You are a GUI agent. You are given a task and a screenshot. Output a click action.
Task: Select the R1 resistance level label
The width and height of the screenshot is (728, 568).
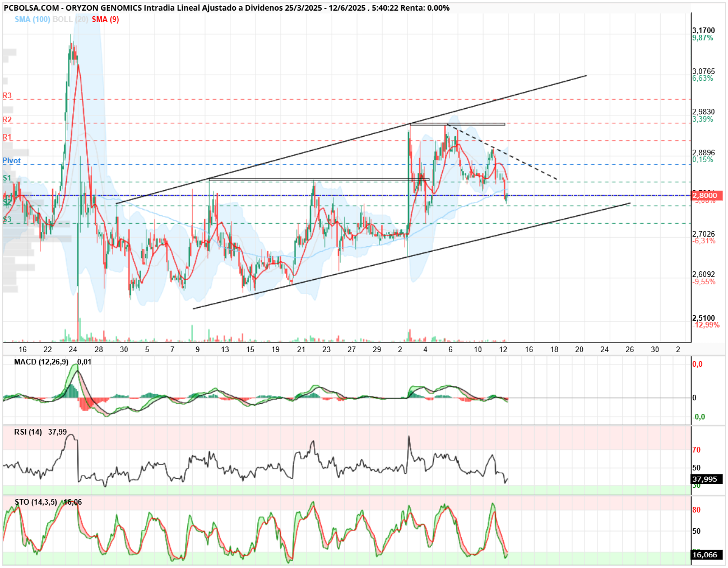pyautogui.click(x=7, y=137)
